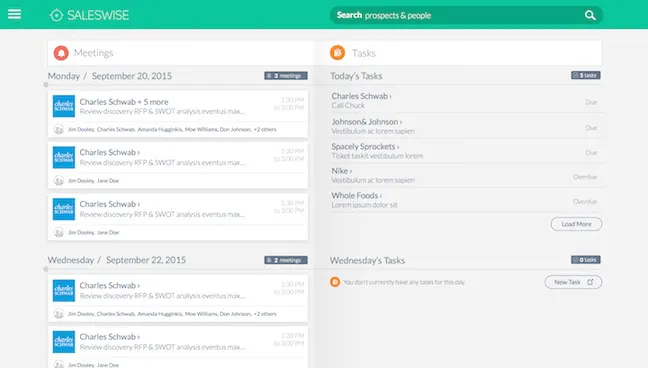Click orange icon beside no tasks message
The height and width of the screenshot is (368, 648).
click(335, 282)
